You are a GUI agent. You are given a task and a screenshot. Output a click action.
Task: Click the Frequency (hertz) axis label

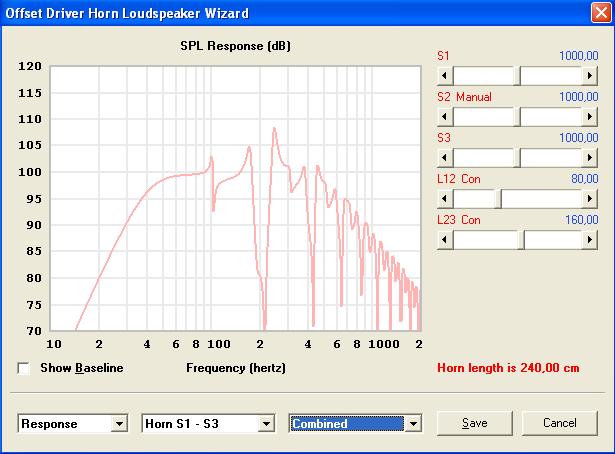[x=236, y=368]
